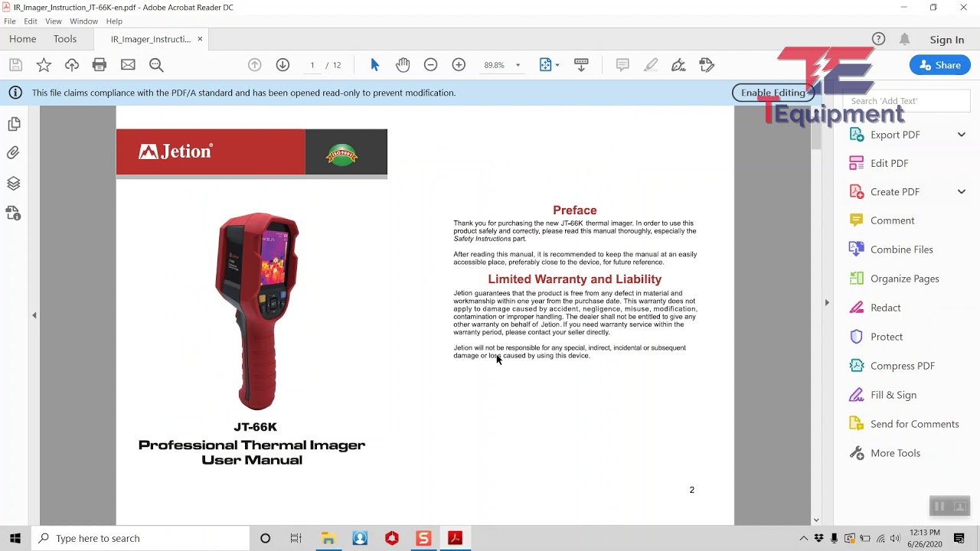The height and width of the screenshot is (551, 980).
Task: Switch to the Tools tab
Action: coord(65,39)
